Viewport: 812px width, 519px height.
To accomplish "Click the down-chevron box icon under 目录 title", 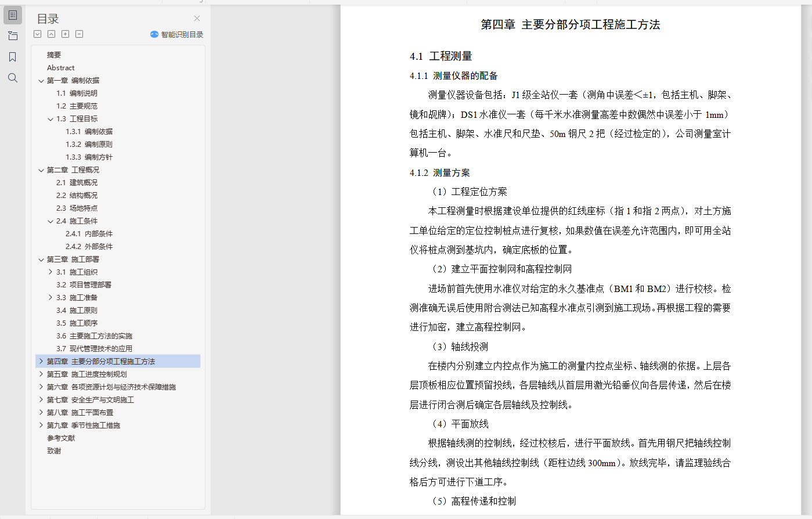I will 38,34.
